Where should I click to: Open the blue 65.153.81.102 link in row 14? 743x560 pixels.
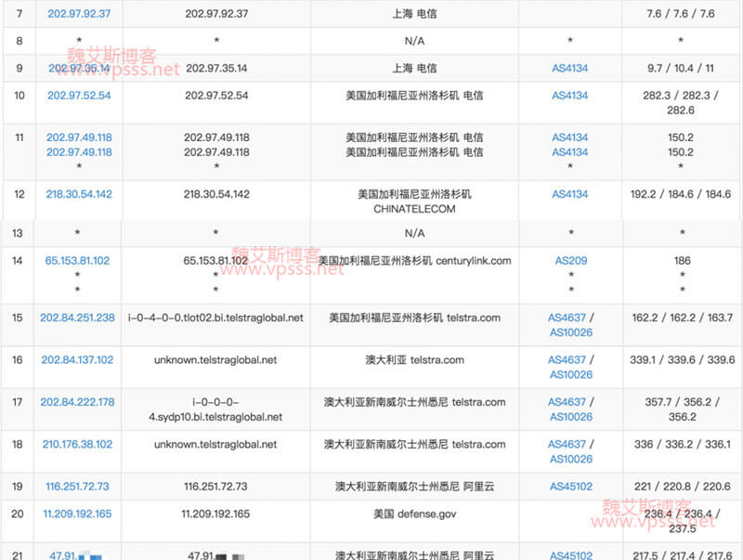pyautogui.click(x=78, y=261)
